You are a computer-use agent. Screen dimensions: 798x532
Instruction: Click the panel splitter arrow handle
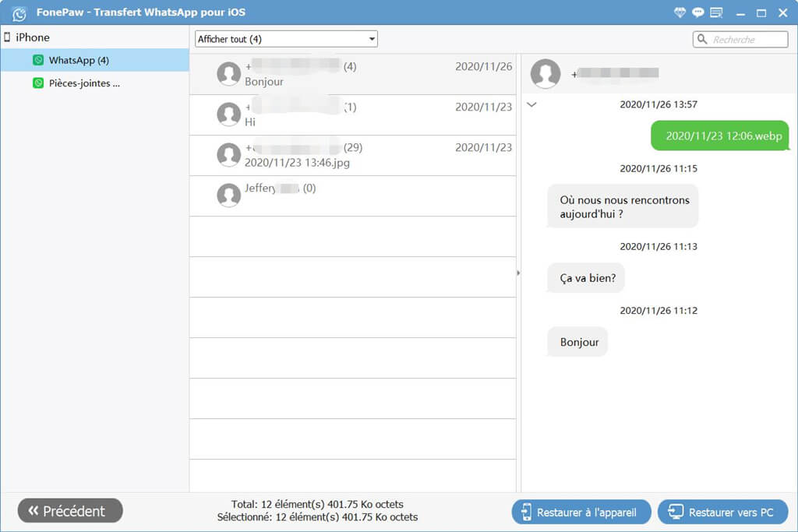(518, 273)
